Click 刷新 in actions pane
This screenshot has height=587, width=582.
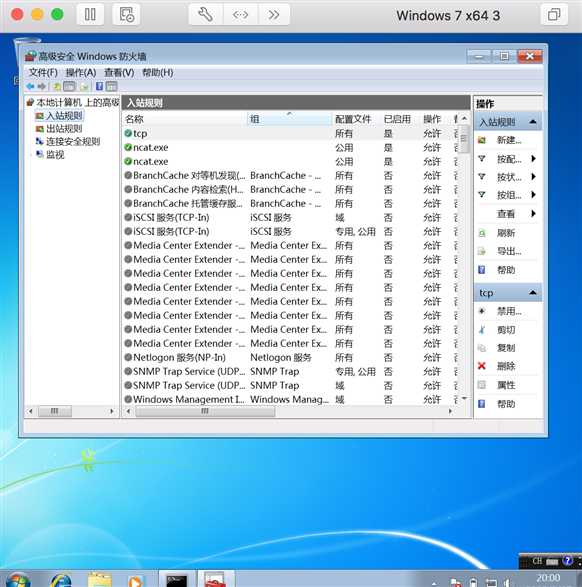506,233
